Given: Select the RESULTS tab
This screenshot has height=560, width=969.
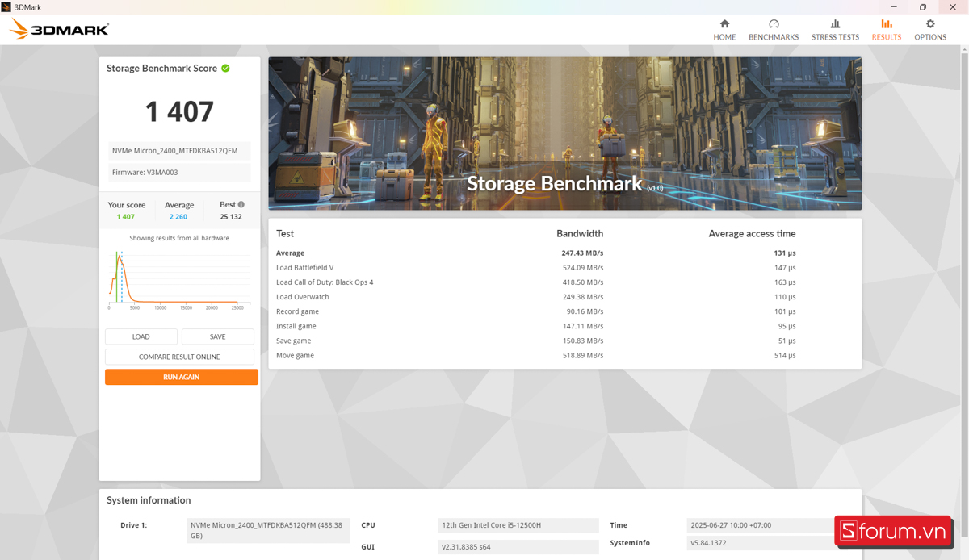Looking at the screenshot, I should click(x=887, y=30).
